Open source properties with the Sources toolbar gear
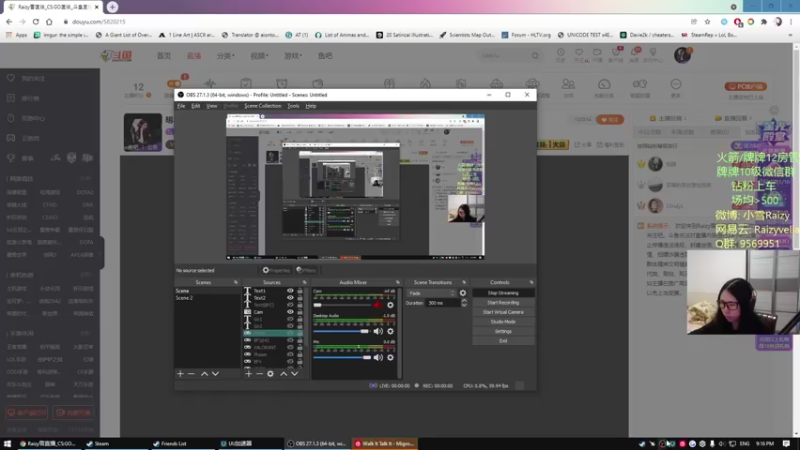The width and height of the screenshot is (800, 450). coord(270,374)
